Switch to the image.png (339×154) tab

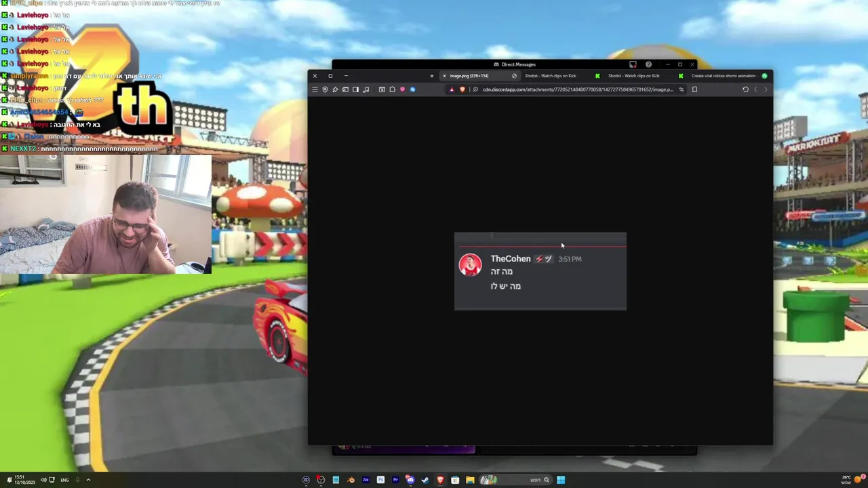[480, 76]
